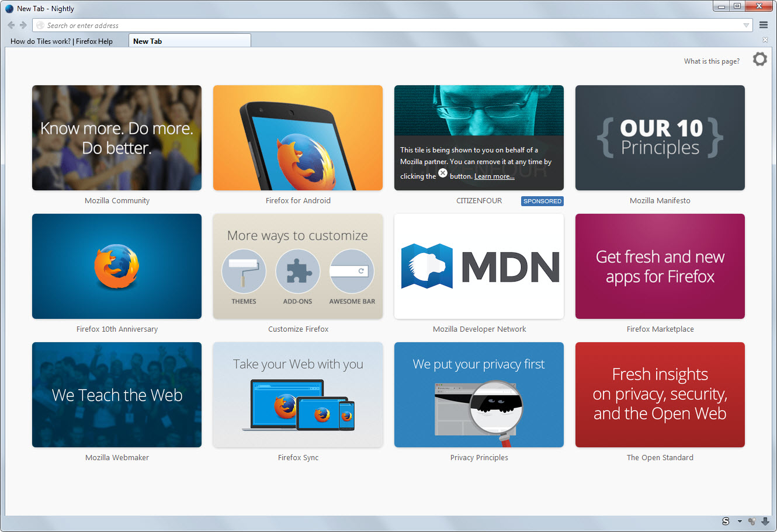This screenshot has width=777, height=532.
Task: Click the Mozilla Webmaker caption
Action: click(117, 457)
